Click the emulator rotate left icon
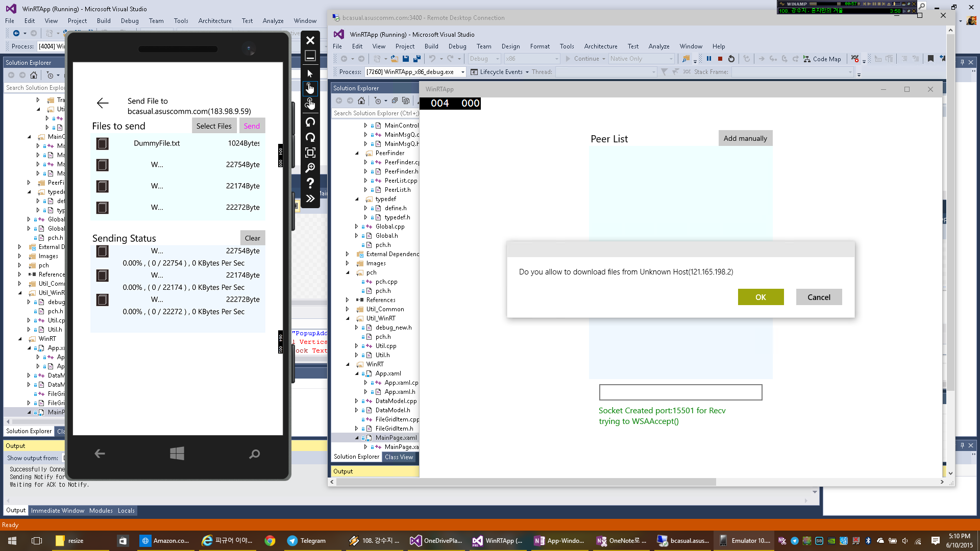Viewport: 980px width, 551px height. (x=310, y=122)
